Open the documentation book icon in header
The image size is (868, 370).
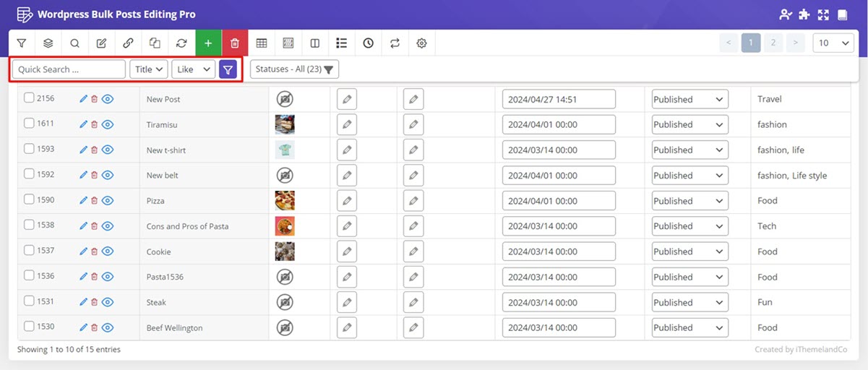pos(842,14)
